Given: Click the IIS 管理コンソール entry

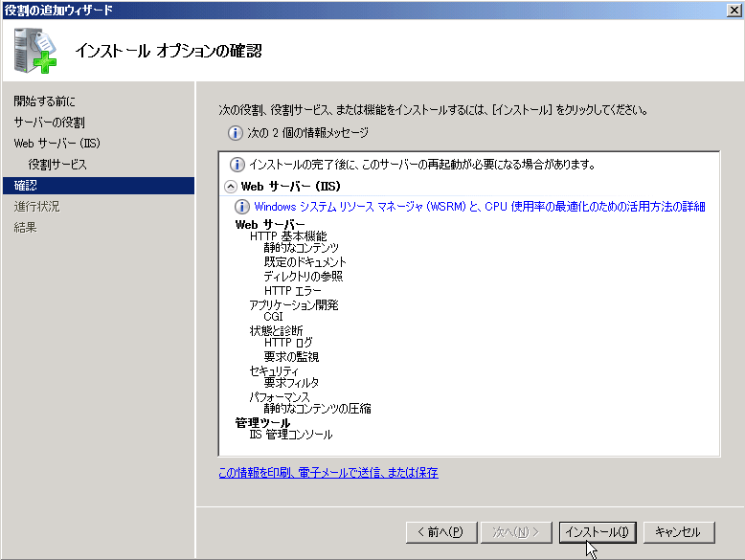Looking at the screenshot, I should pyautogui.click(x=291, y=435).
